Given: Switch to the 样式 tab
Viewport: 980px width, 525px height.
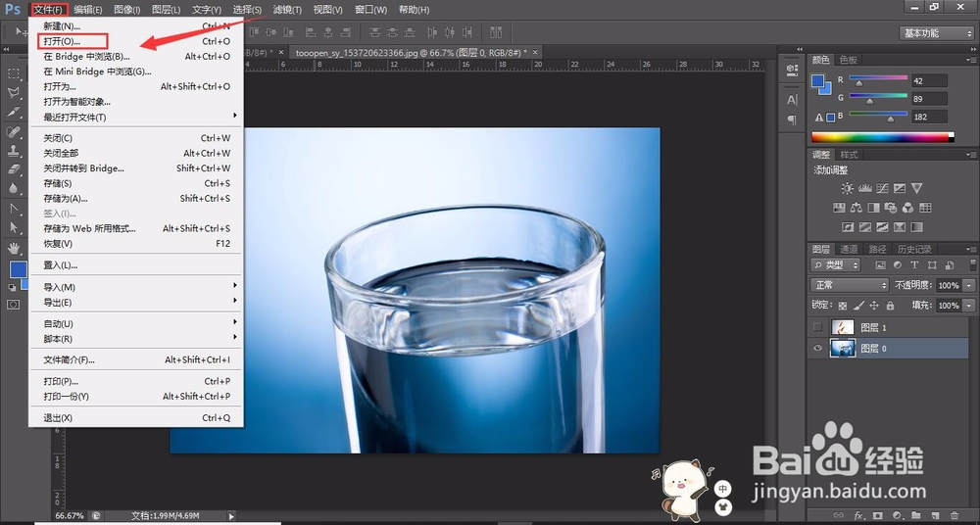Looking at the screenshot, I should (x=849, y=155).
